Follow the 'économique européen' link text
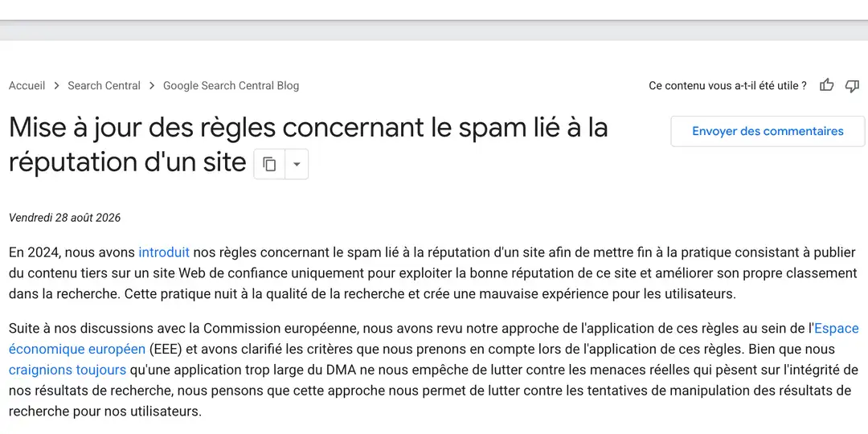The image size is (868, 434). coord(77,350)
